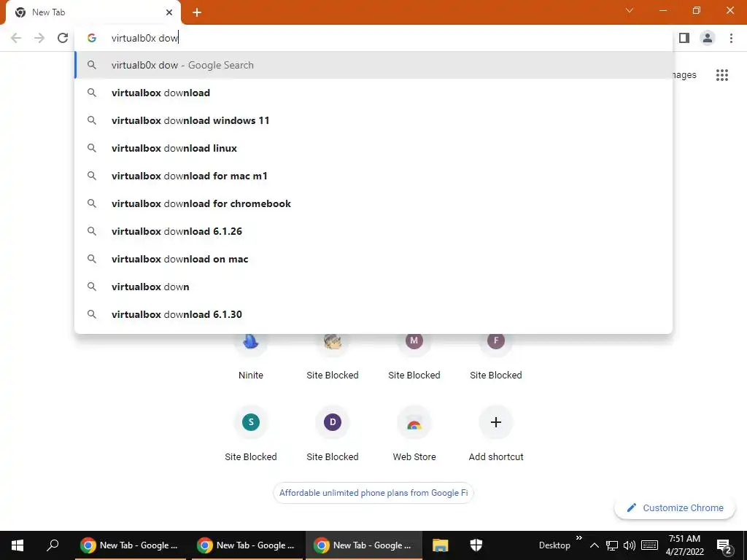Open the taskbar search magnifier

(x=53, y=545)
